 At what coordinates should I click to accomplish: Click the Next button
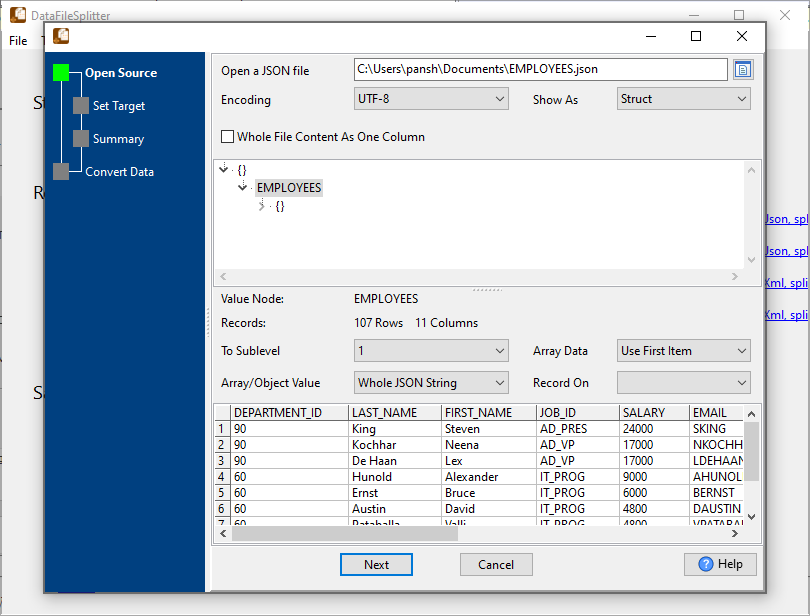point(376,564)
